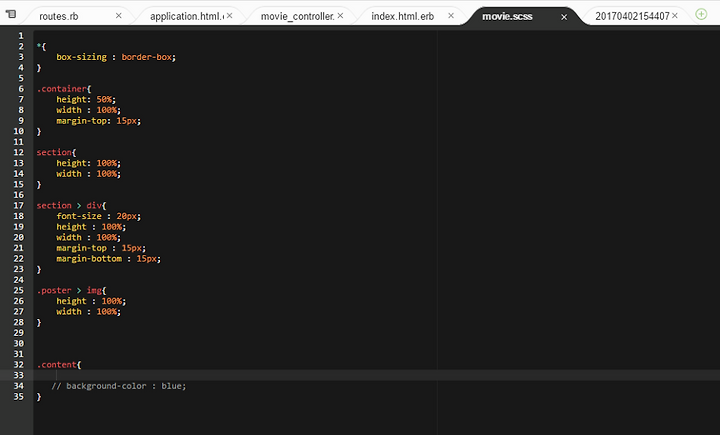The width and height of the screenshot is (720, 435).
Task: Click the '50%' height value
Action: (x=104, y=100)
